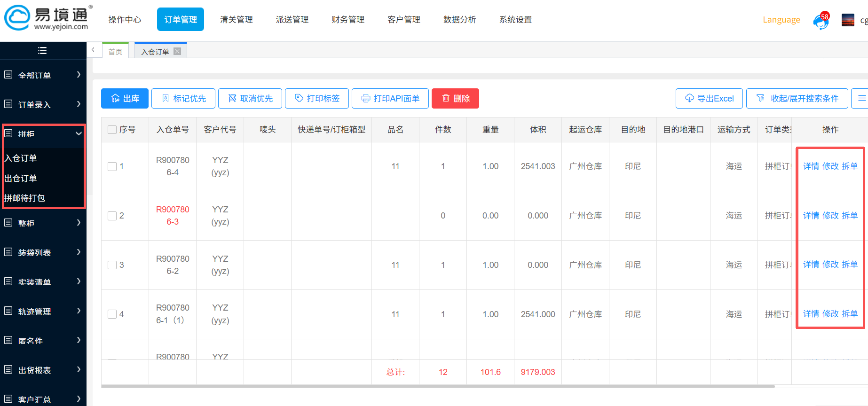Screen dimensions: 868x406
Task: Click the tab scroll-left arrow icon
Action: [93, 49]
